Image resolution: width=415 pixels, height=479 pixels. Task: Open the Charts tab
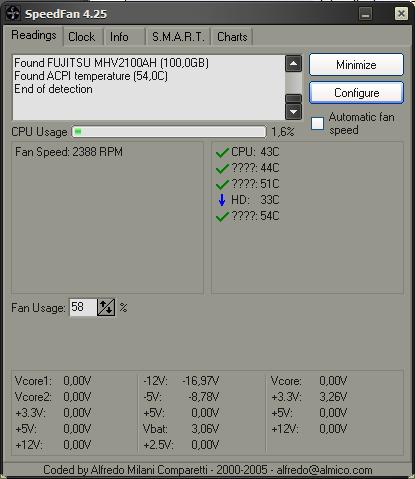pos(232,37)
